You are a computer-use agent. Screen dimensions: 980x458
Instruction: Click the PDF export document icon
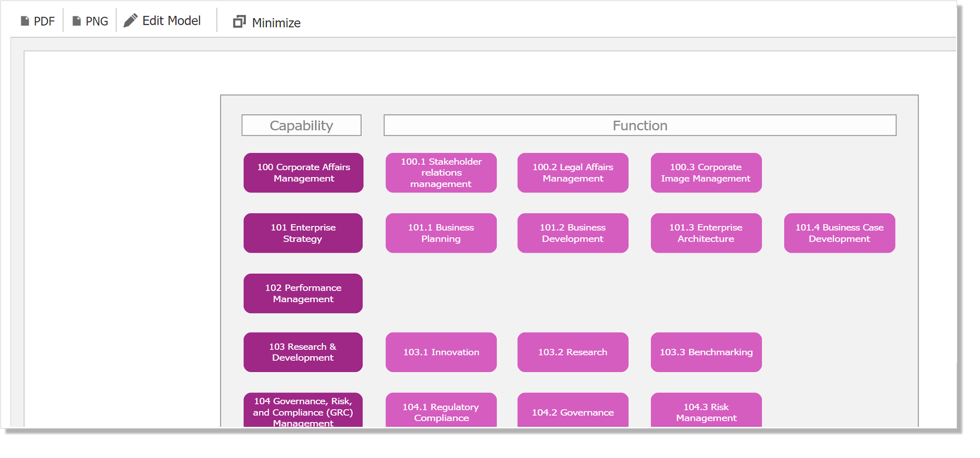coord(25,21)
